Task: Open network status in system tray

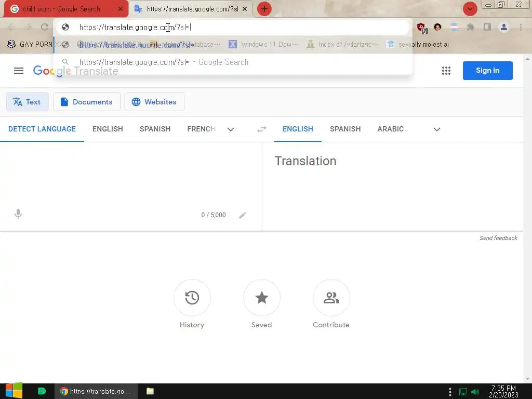Action: point(463,392)
